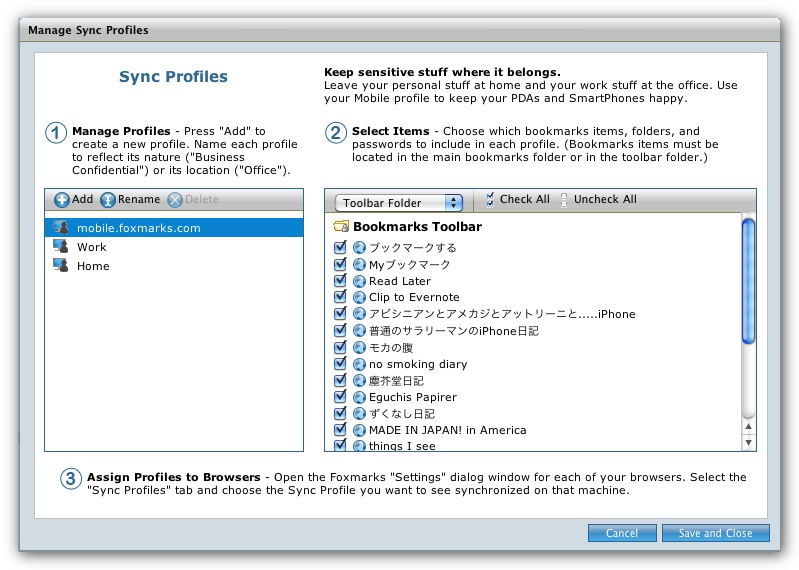Click the things I see entry text
Image resolution: width=799 pixels, height=570 pixels.
[x=402, y=446]
